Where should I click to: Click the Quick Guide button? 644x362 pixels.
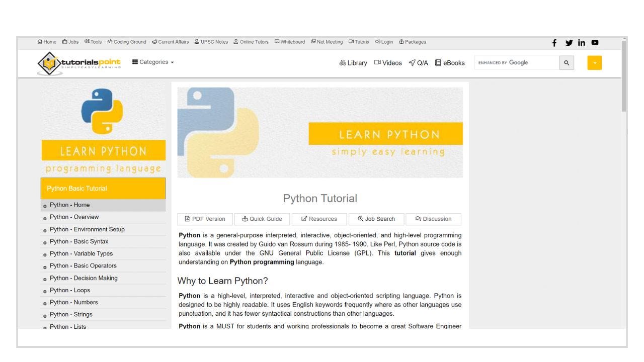[x=262, y=219]
